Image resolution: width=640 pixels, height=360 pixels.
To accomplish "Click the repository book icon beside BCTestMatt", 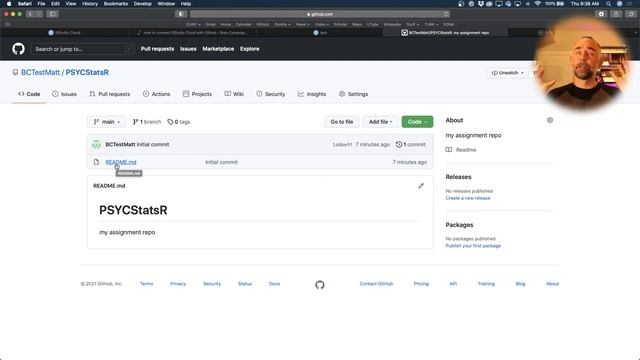I will [15, 72].
